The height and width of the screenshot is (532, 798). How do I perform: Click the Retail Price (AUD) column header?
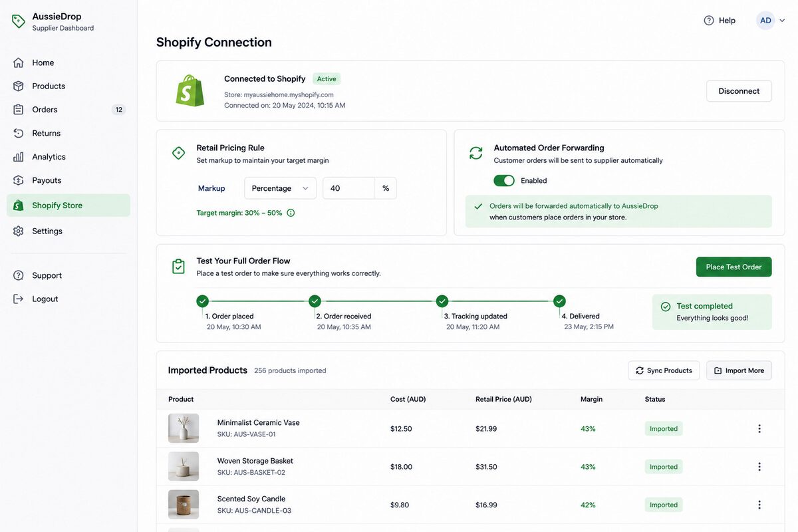(503, 399)
